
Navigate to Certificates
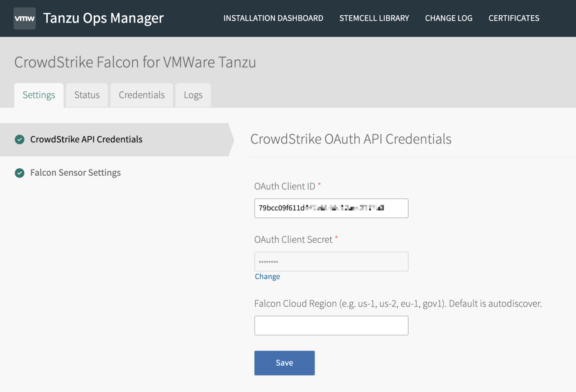[514, 18]
